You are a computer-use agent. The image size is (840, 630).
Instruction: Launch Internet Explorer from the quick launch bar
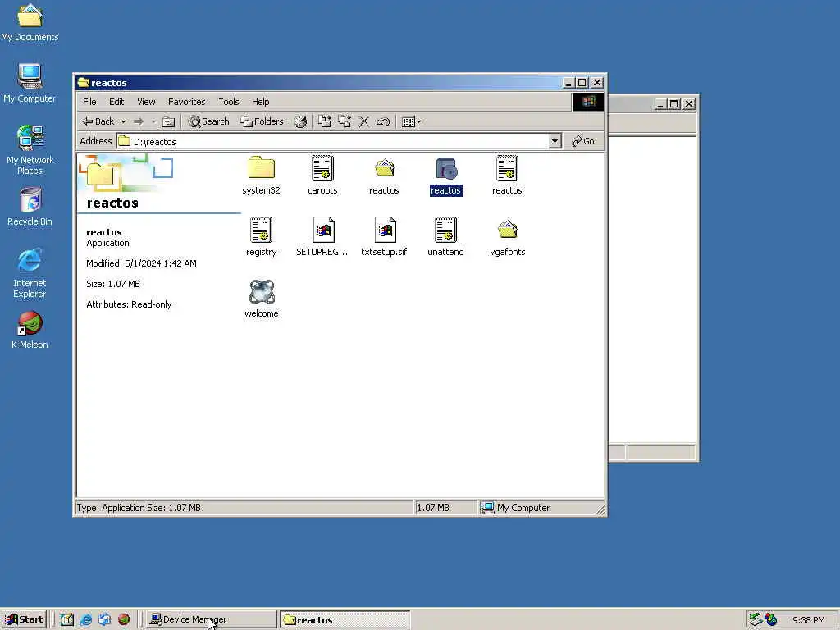tap(85, 620)
